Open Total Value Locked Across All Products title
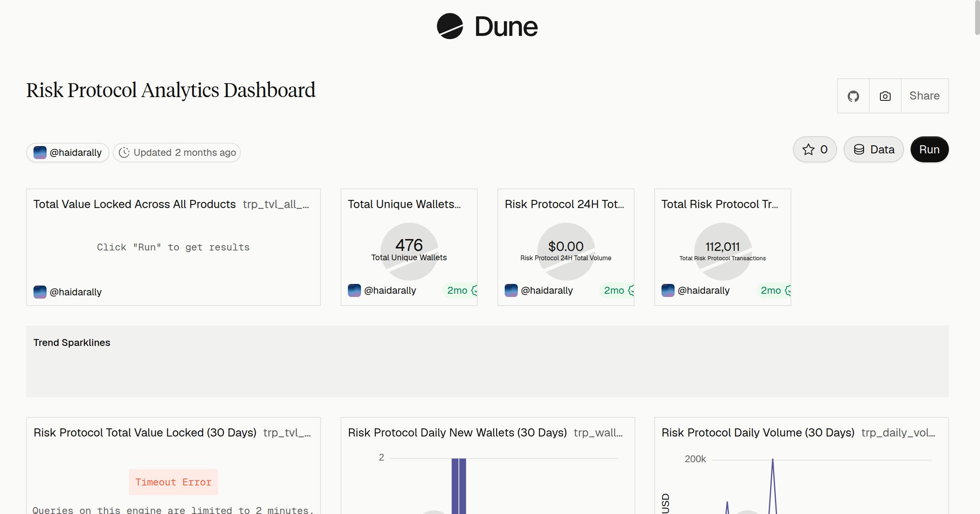 134,204
